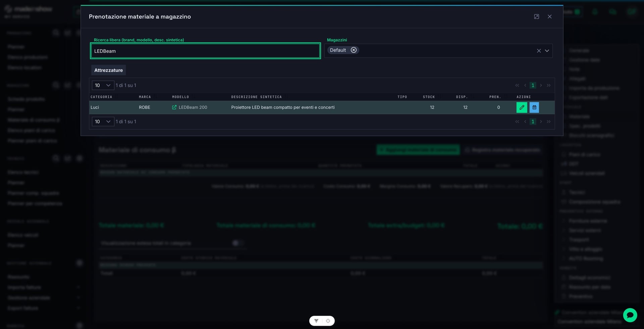Image resolution: width=644 pixels, height=329 pixels.
Task: Select page 1 in lower paginator
Action: tap(533, 122)
